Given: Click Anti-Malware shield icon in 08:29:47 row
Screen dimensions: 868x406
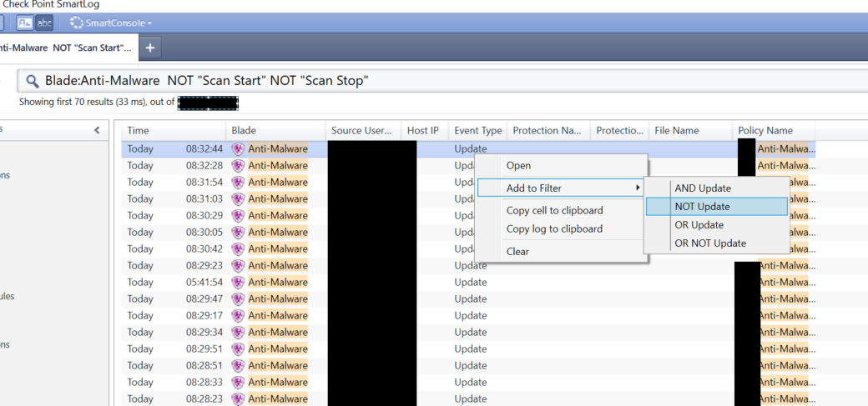Looking at the screenshot, I should [x=238, y=298].
